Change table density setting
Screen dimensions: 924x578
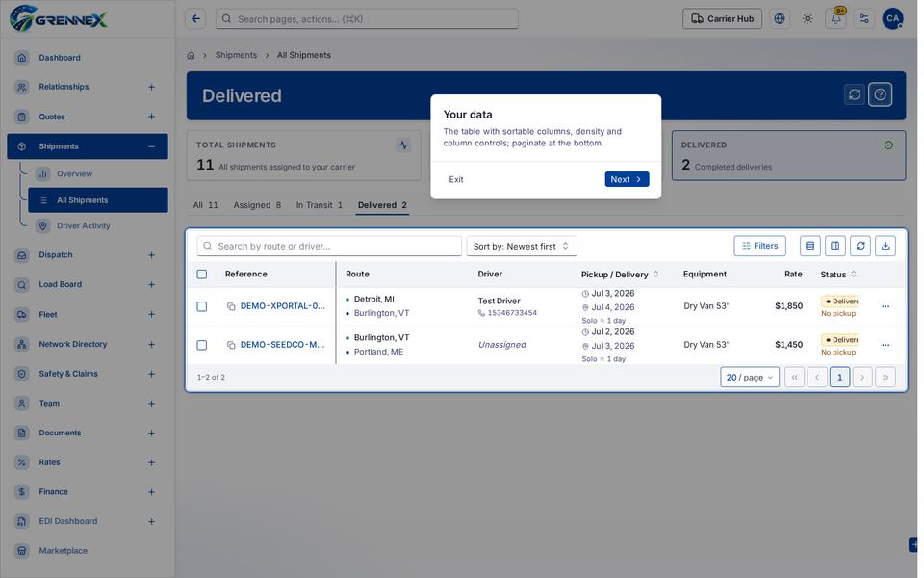(x=810, y=246)
